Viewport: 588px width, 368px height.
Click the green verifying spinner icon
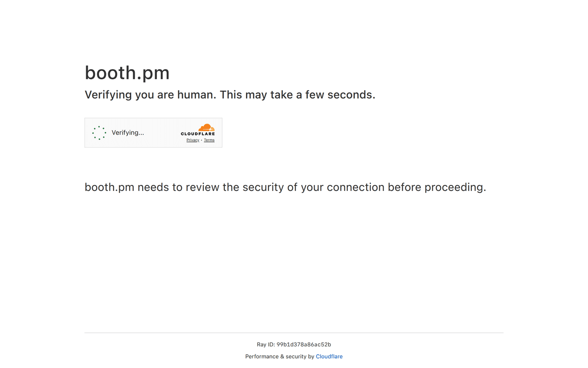(x=99, y=132)
